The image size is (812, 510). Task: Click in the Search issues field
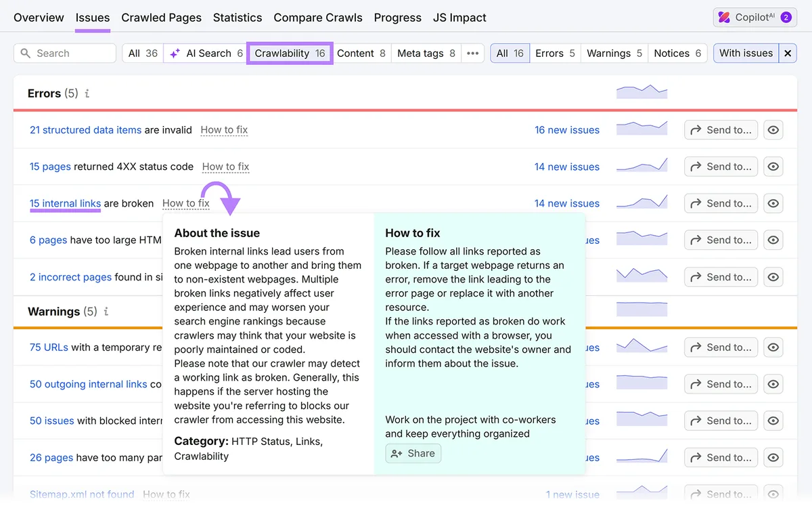[65, 54]
